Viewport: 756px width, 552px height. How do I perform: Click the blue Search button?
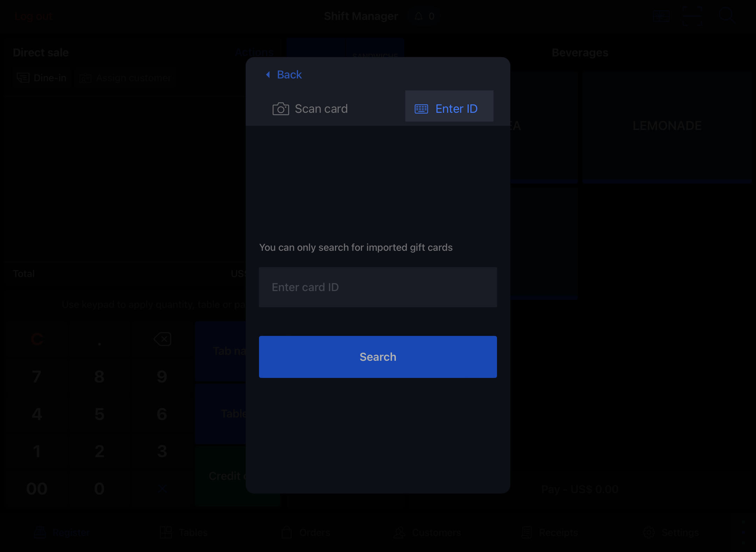(x=378, y=357)
